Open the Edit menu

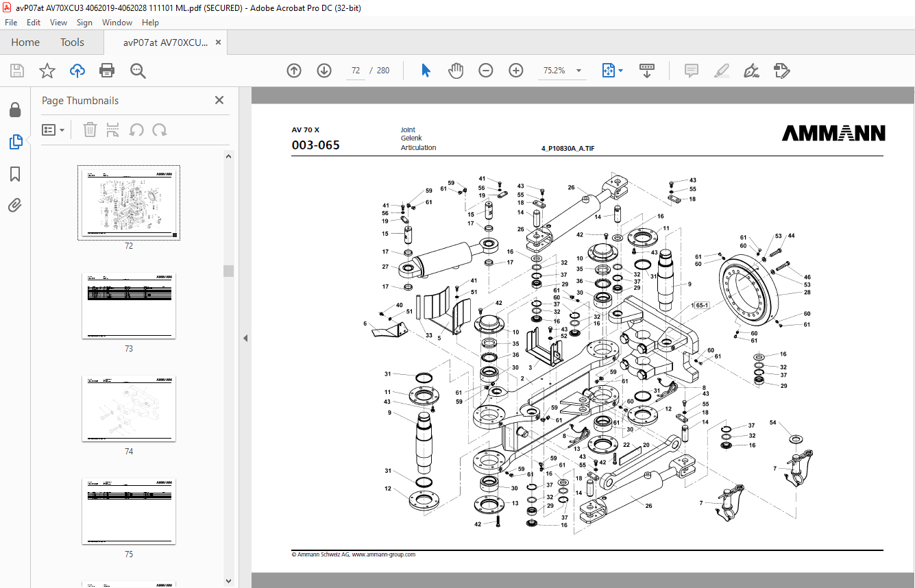34,23
